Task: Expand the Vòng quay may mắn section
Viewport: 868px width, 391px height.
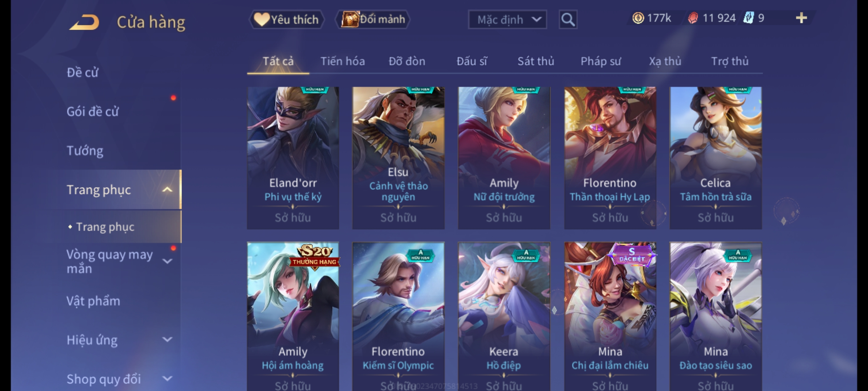Action: click(x=167, y=261)
